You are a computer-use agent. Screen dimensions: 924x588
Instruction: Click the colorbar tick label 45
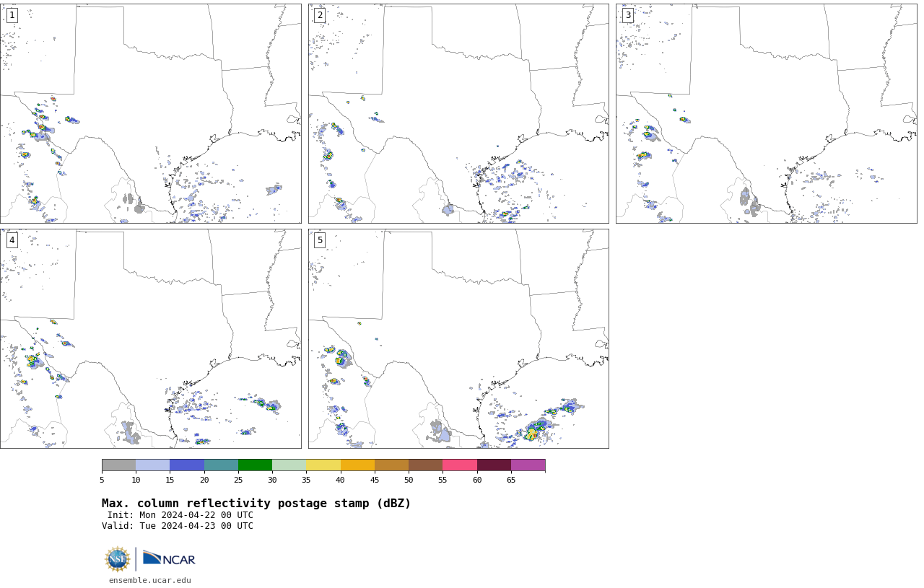[x=375, y=480]
